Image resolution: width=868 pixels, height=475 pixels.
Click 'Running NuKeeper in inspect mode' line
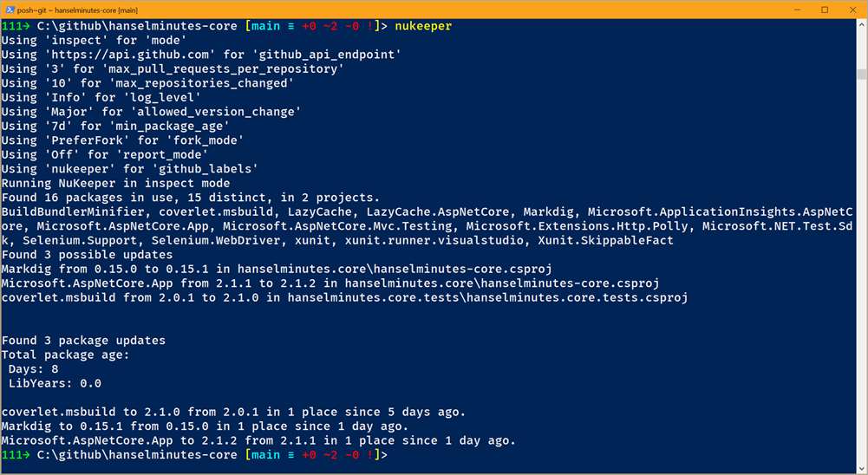click(x=115, y=183)
